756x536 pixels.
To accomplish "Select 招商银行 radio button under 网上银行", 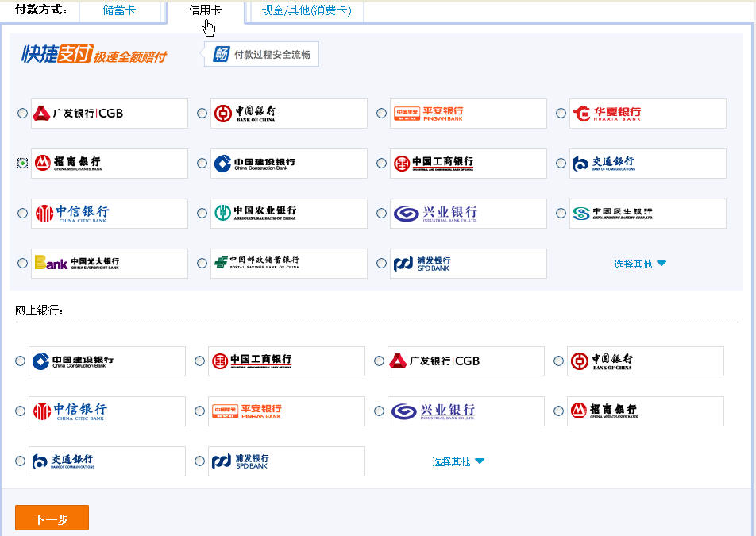I will tap(558, 411).
